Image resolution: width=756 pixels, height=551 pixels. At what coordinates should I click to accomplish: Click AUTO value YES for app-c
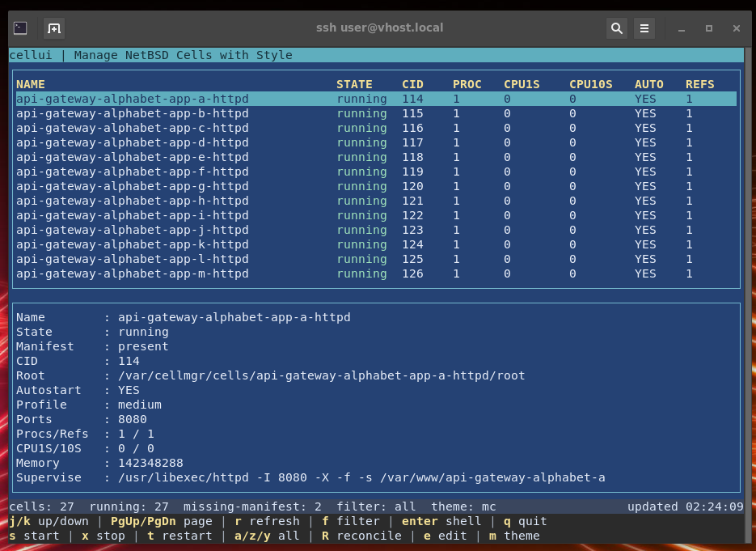(x=645, y=128)
